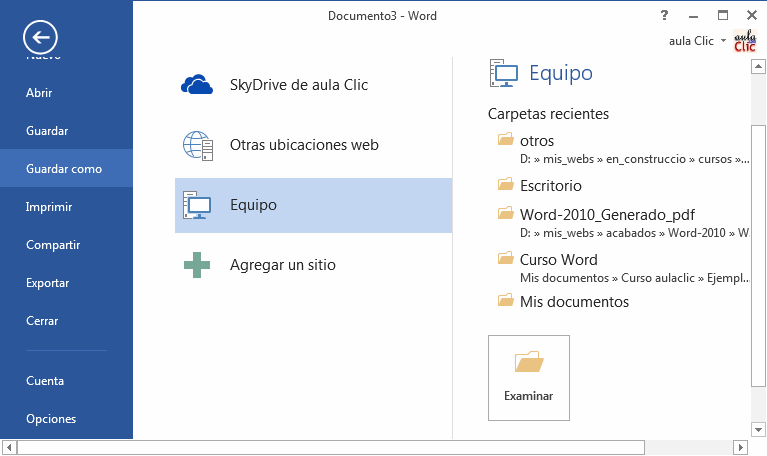Click the folder icon beside Mis documentos

tap(506, 300)
